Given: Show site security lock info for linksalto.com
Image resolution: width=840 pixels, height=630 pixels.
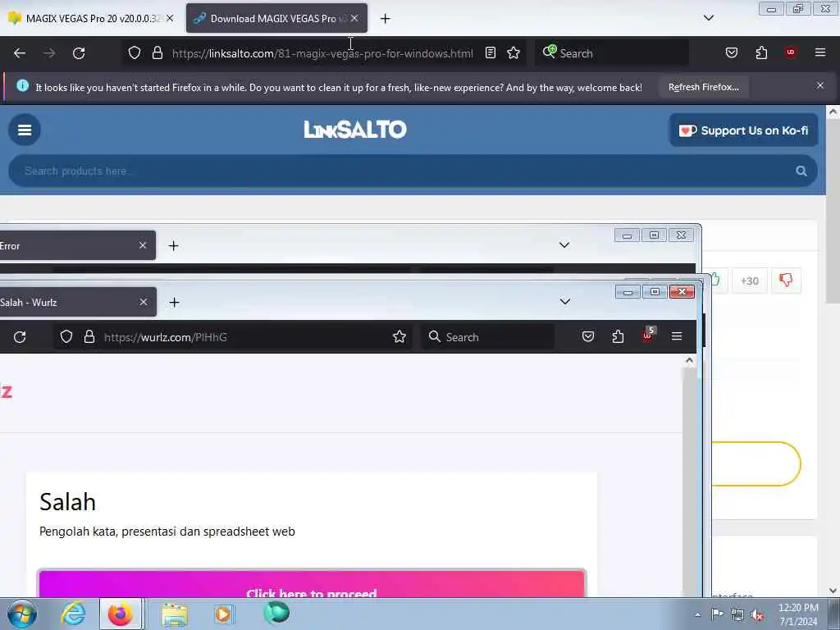Looking at the screenshot, I should [157, 52].
